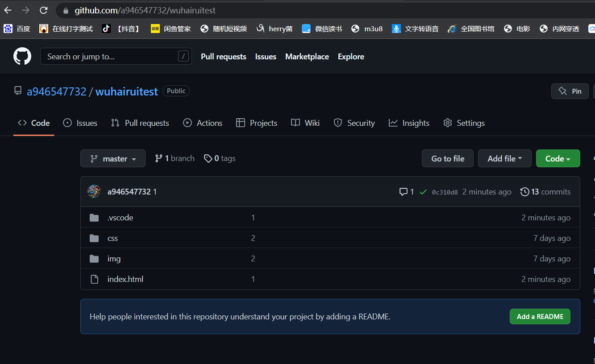Click the browser back arrow

[x=8, y=10]
